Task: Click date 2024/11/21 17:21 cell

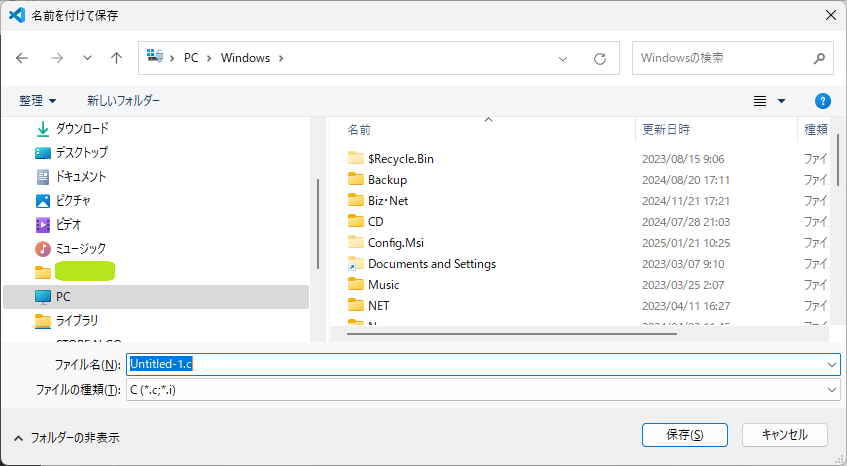Action: pyautogui.click(x=685, y=201)
